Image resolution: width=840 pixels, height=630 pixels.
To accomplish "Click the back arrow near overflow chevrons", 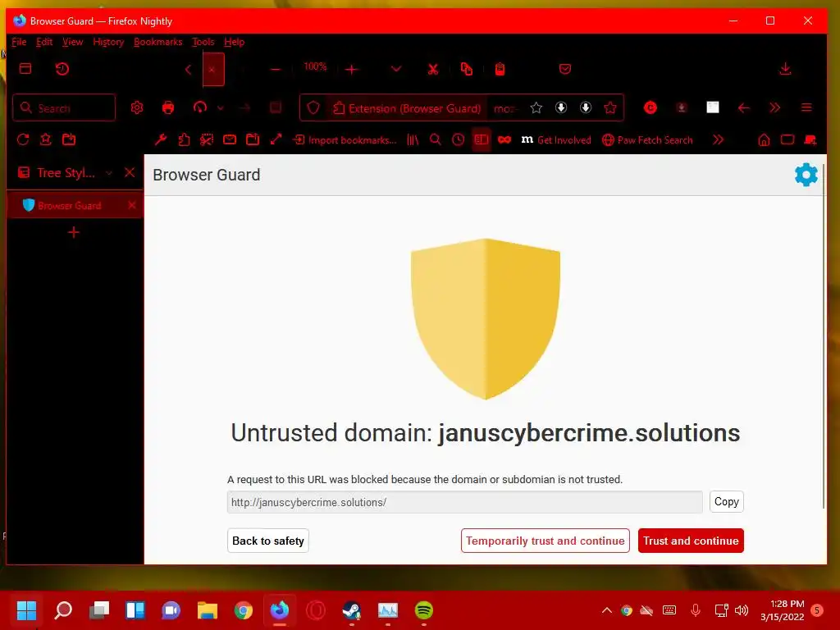I will (743, 107).
